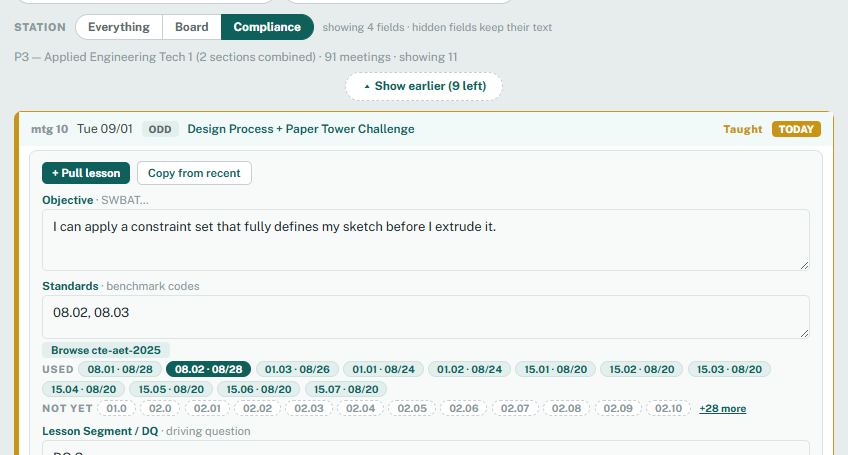
Task: Toggle used standard chip 15.02 · 08/20
Action: 642,370
